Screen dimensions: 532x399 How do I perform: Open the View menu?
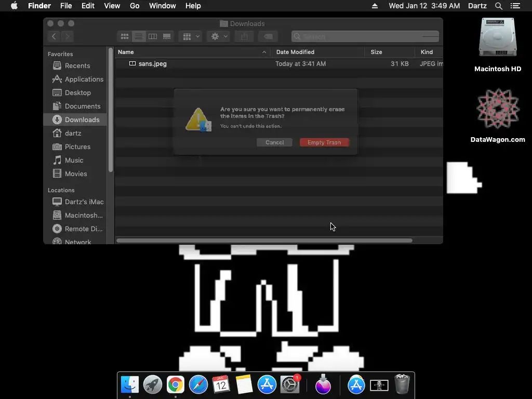click(112, 6)
